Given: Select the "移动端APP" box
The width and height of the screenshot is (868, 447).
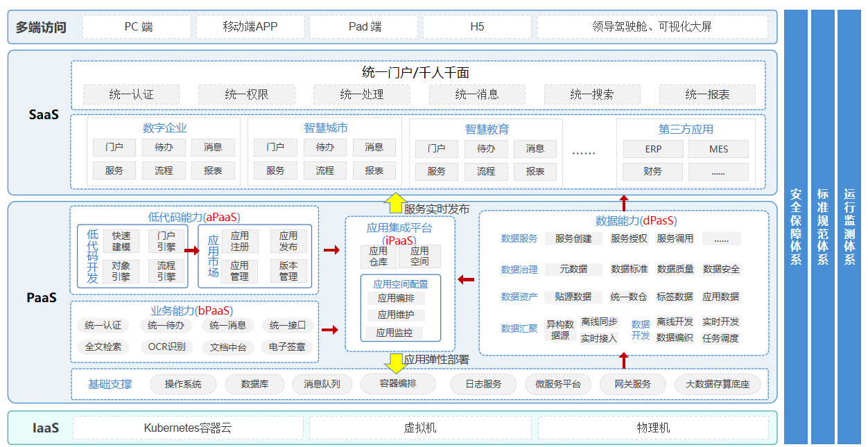Looking at the screenshot, I should 250,27.
